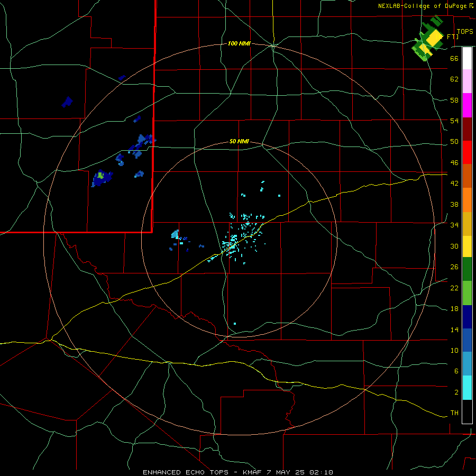Click the TOPS legend heading
This screenshot has width=476, height=476.
465,32
